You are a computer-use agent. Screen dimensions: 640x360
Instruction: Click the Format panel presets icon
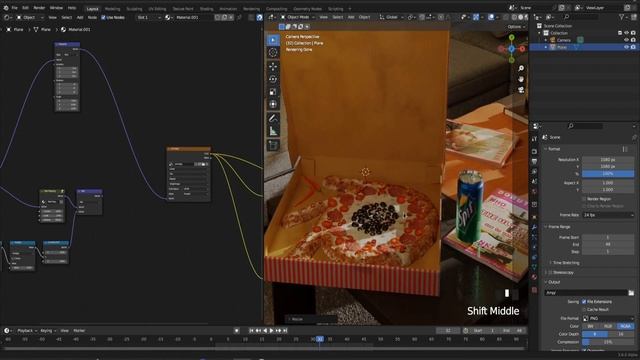[x=625, y=149]
